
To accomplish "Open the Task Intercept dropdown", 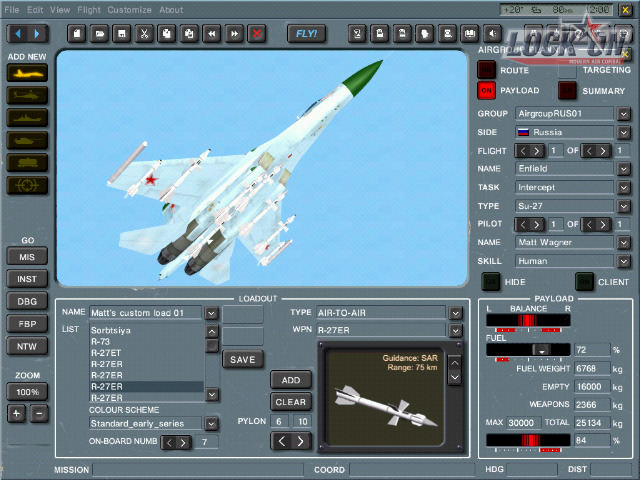I will click(623, 187).
